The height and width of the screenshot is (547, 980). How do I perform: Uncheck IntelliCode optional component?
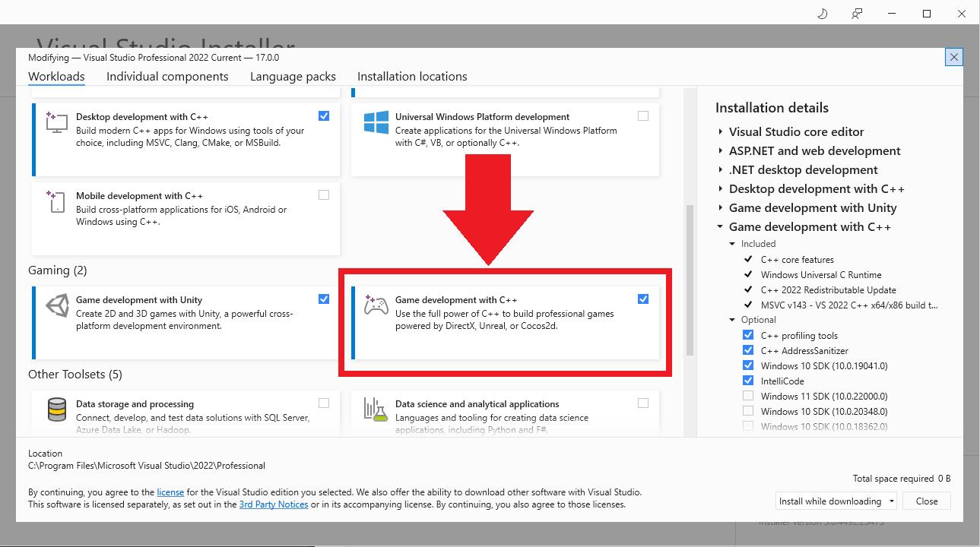pyautogui.click(x=748, y=381)
